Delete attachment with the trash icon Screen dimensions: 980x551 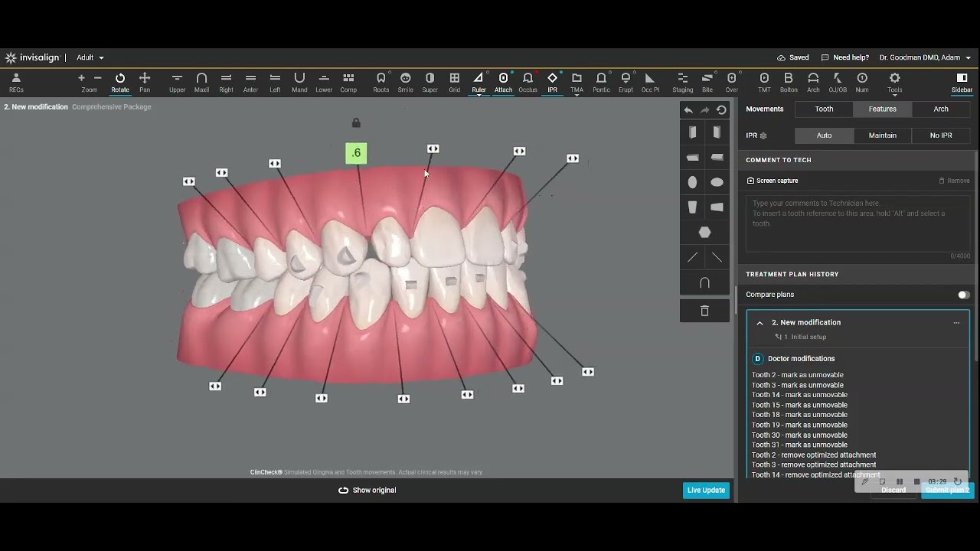[704, 311]
